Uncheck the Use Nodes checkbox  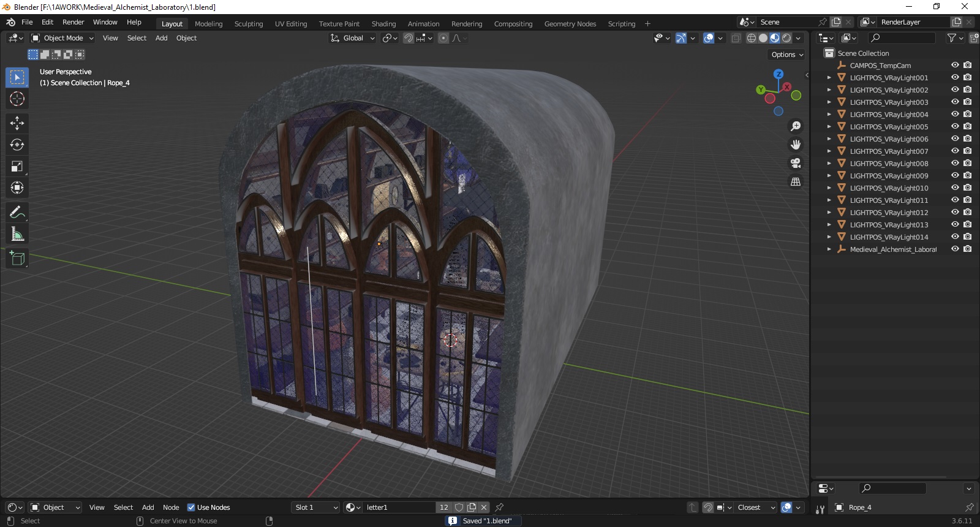[x=191, y=507]
